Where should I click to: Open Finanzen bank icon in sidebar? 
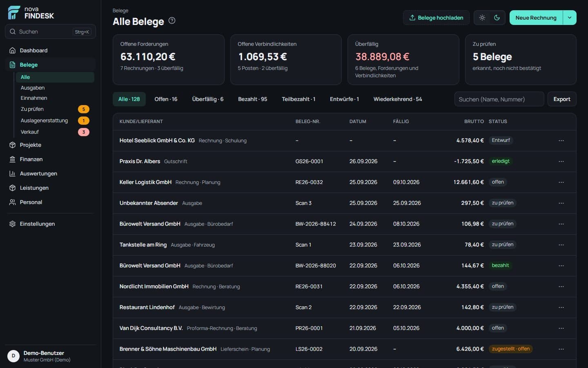[12, 159]
